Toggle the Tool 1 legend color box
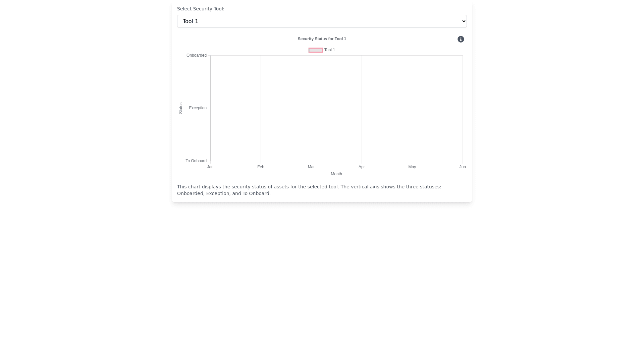 [x=315, y=50]
